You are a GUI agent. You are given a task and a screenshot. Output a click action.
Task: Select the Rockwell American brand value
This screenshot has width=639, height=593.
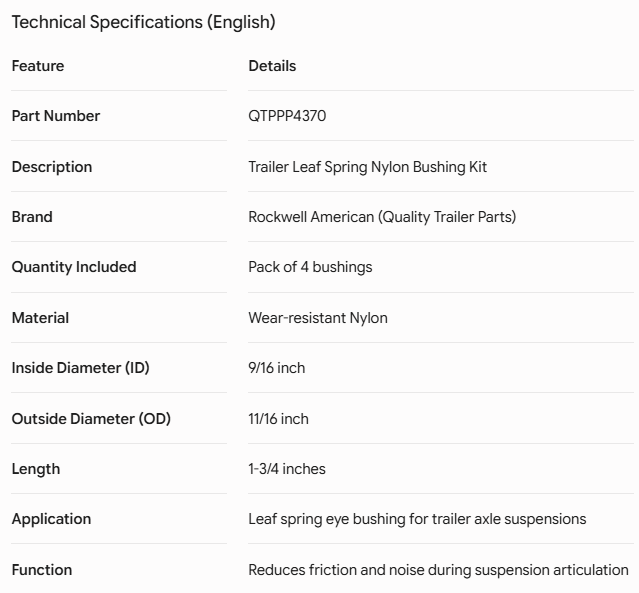pos(382,217)
